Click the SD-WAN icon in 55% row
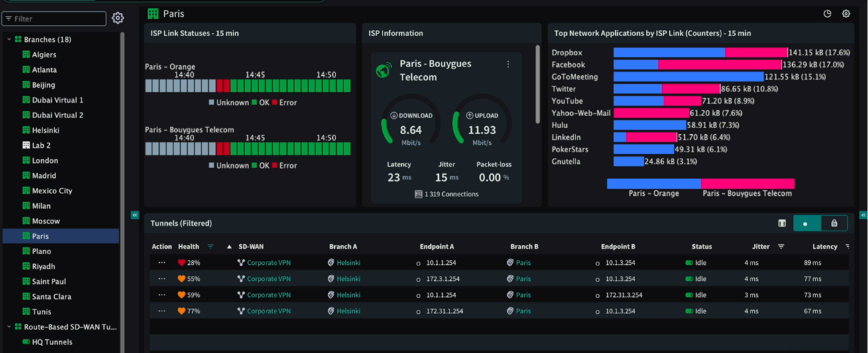 241,279
